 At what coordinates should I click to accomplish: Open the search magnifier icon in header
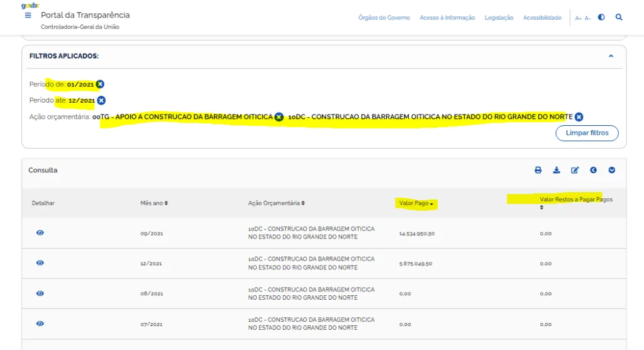[x=619, y=17]
